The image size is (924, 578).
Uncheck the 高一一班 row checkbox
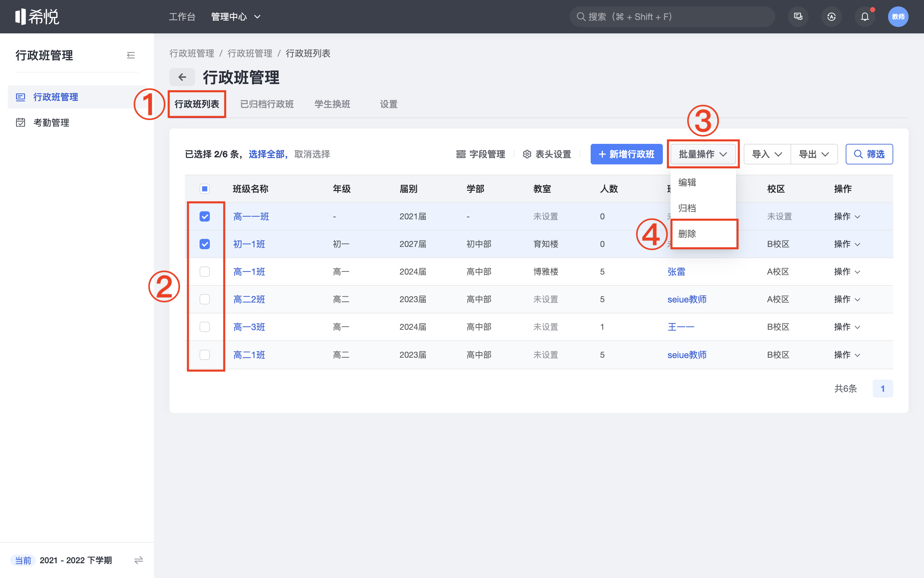click(205, 216)
